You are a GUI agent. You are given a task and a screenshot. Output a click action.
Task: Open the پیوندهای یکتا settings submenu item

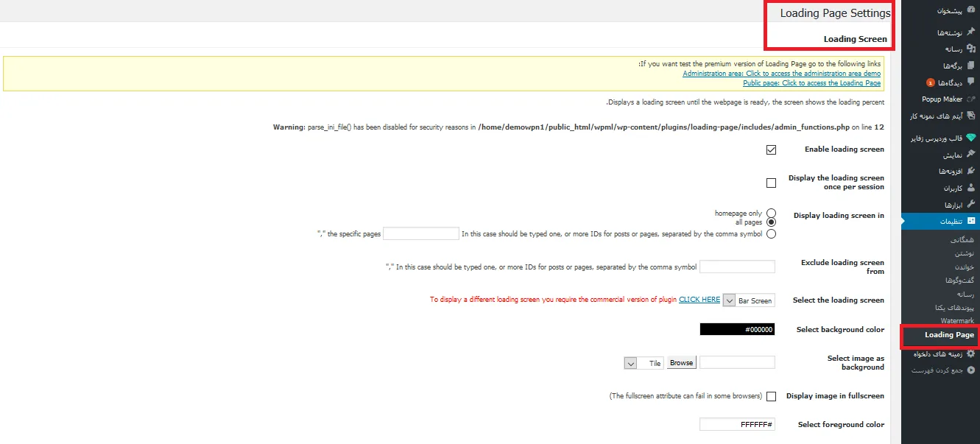pos(955,307)
